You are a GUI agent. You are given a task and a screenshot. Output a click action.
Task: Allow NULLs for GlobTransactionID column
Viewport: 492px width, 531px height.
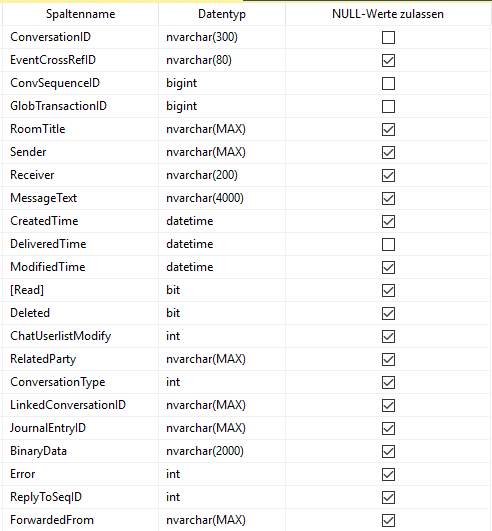click(388, 106)
